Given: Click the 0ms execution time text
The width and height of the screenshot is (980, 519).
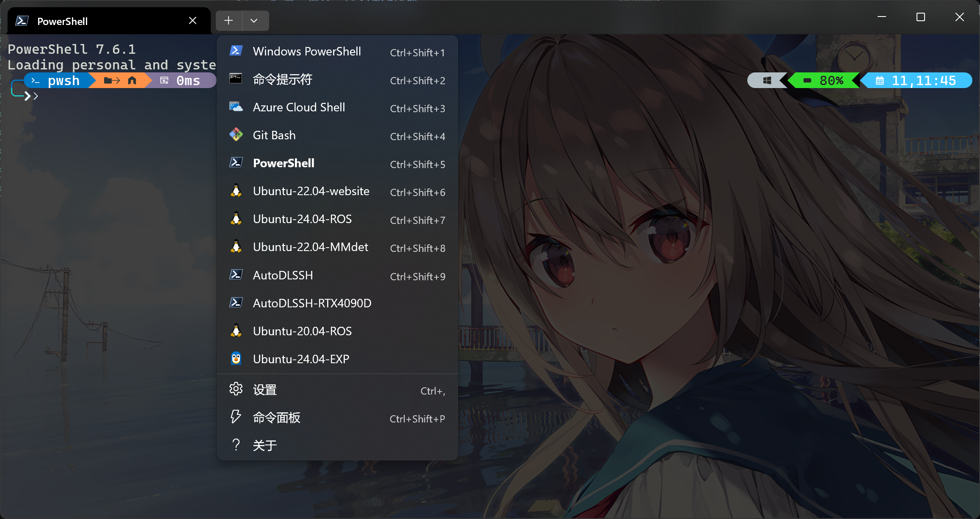Looking at the screenshot, I should (188, 80).
